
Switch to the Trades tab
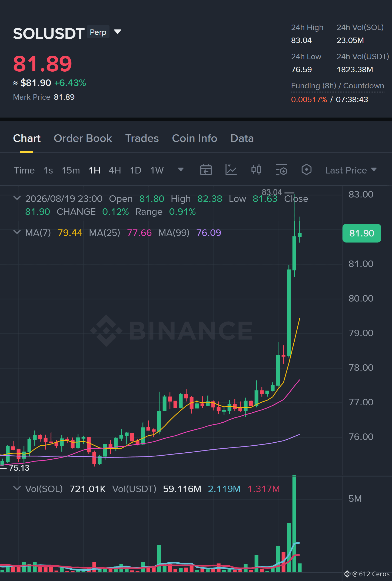142,138
